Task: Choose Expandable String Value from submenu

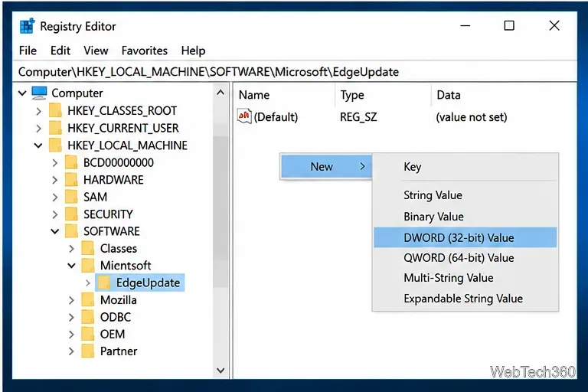Action: (465, 299)
